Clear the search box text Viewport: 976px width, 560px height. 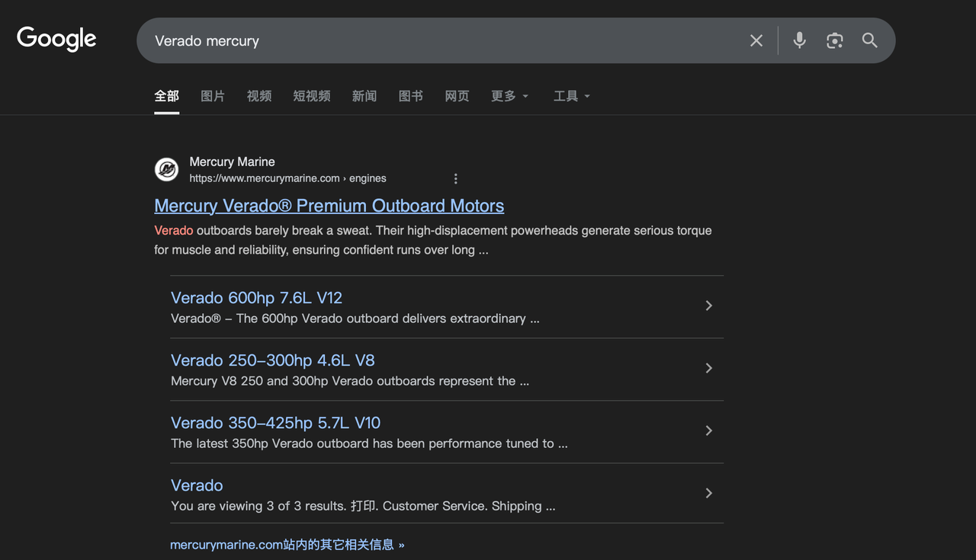(x=756, y=40)
